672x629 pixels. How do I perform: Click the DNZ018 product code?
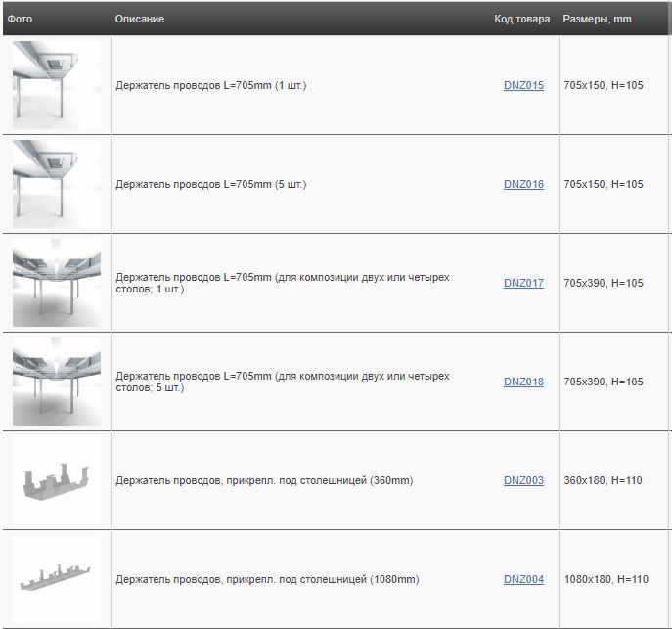pos(523,382)
